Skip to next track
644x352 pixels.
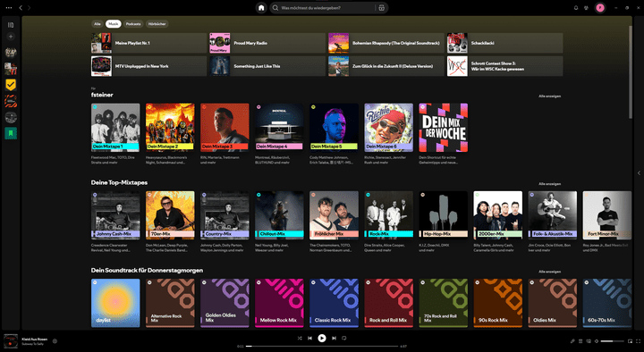(334, 338)
